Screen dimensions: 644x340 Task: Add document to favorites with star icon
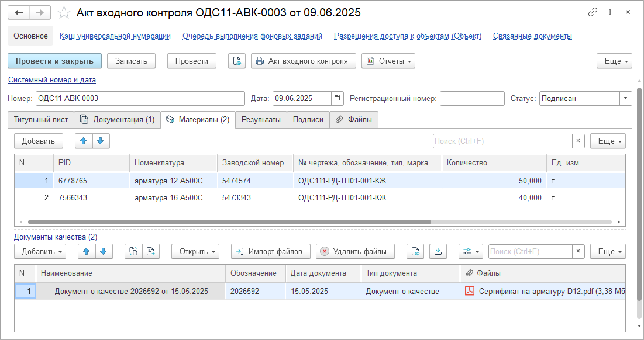[64, 12]
